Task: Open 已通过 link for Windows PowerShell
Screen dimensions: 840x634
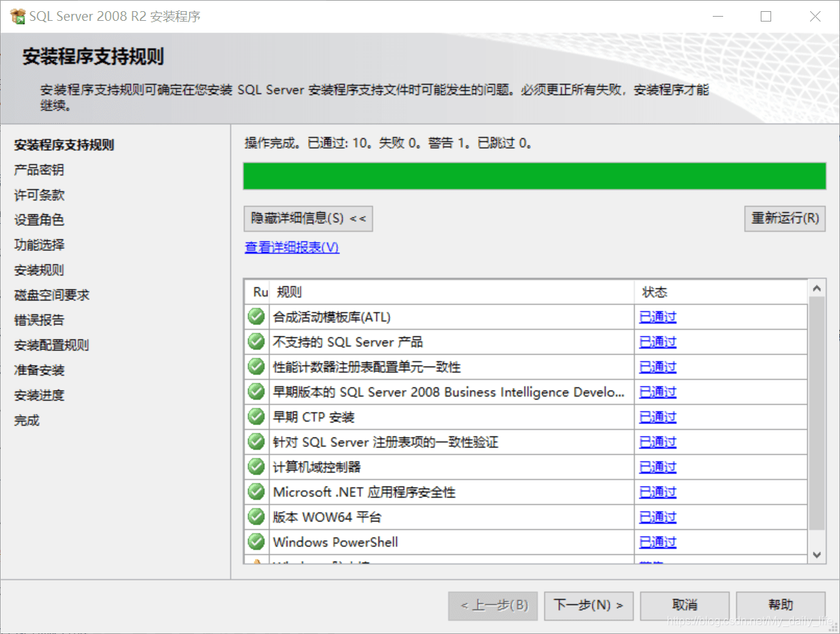Action: pyautogui.click(x=658, y=542)
